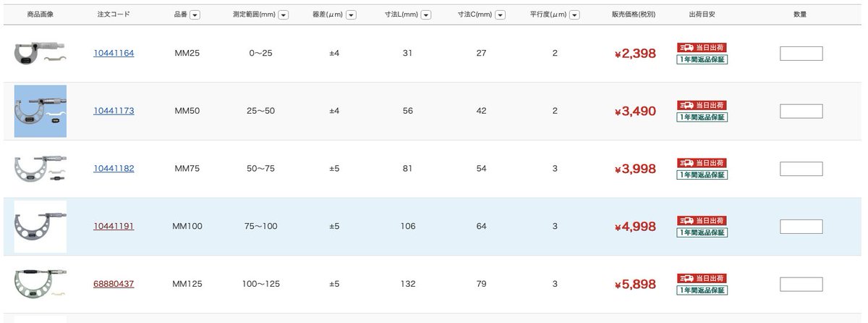Click measuring range 75～100
Viewport: 868px width, 323px height.
(260, 227)
